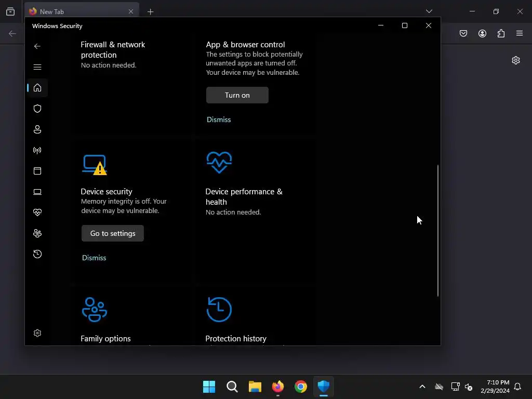532x399 pixels.
Task: Open Device security heading
Action: pyautogui.click(x=107, y=192)
